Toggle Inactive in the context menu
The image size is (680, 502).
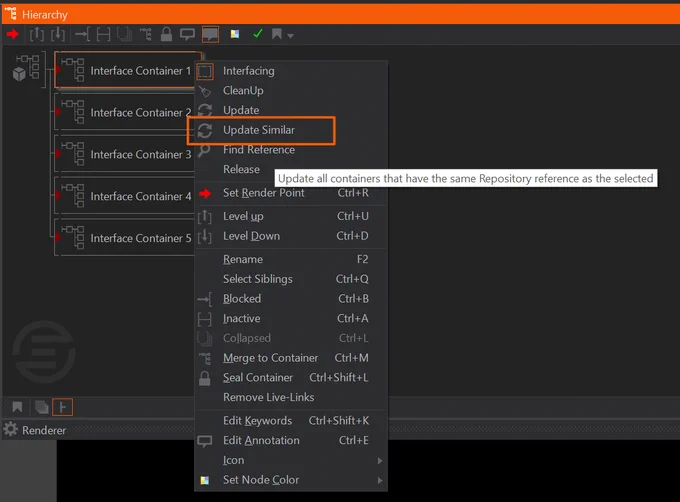[291, 318]
